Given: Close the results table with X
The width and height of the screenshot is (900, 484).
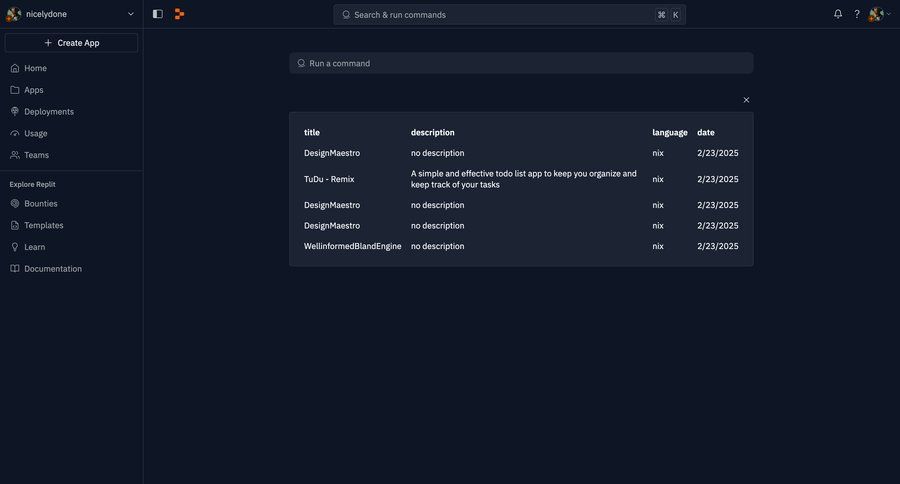Looking at the screenshot, I should click(746, 100).
